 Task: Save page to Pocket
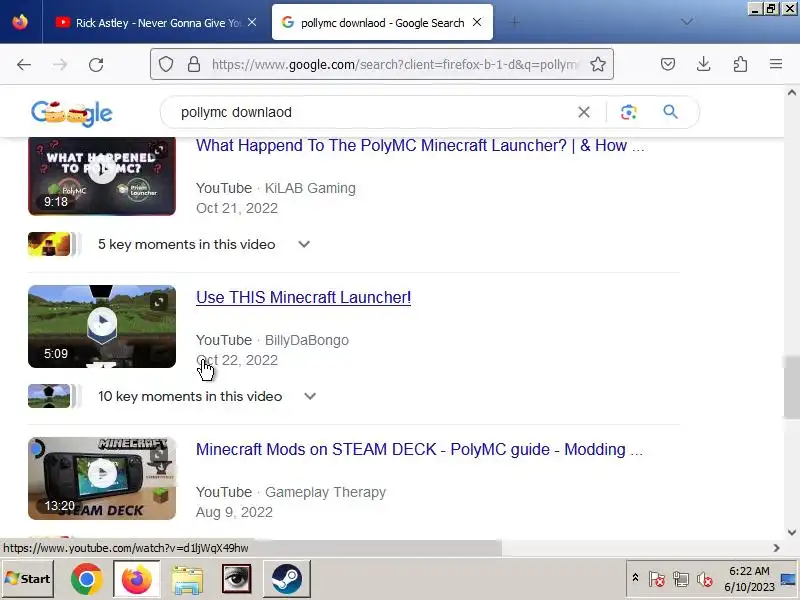pyautogui.click(x=668, y=64)
